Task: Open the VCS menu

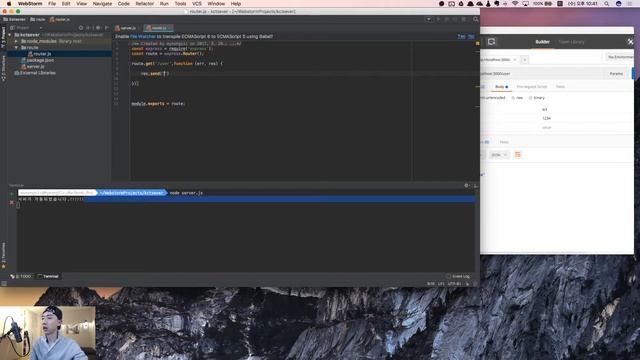Action: point(197,4)
